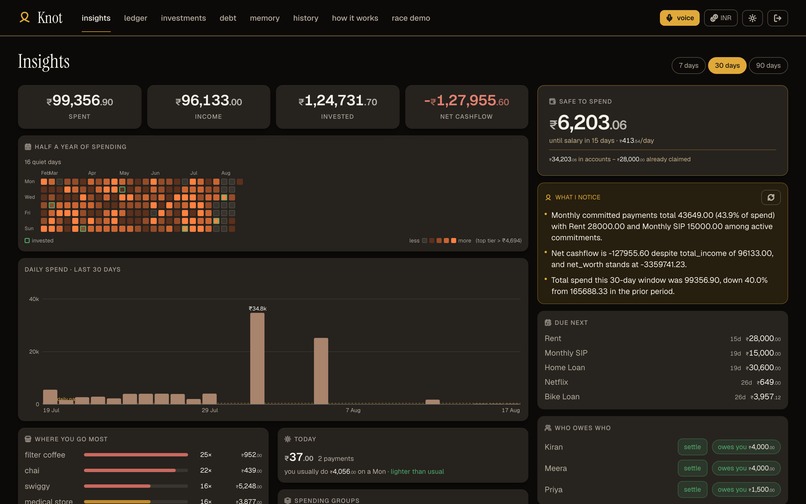The image size is (806, 504).
Task: Click the Home Loan due row
Action: 663,367
